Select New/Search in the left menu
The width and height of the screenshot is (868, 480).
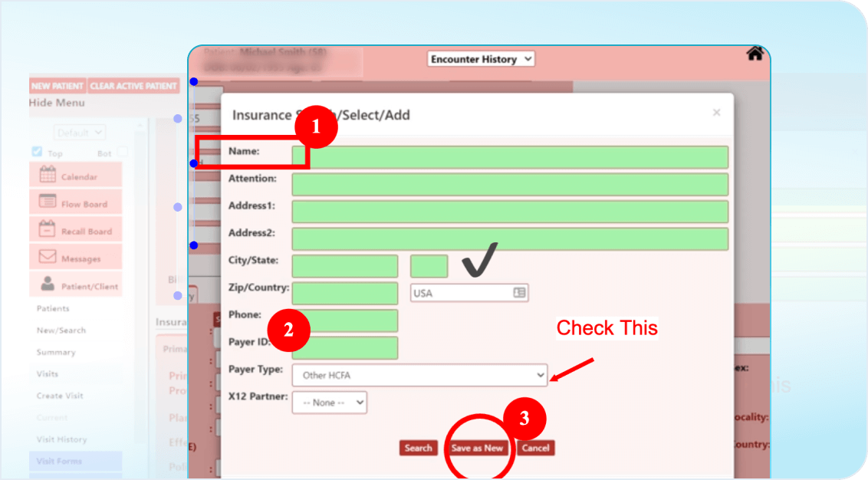click(x=61, y=330)
